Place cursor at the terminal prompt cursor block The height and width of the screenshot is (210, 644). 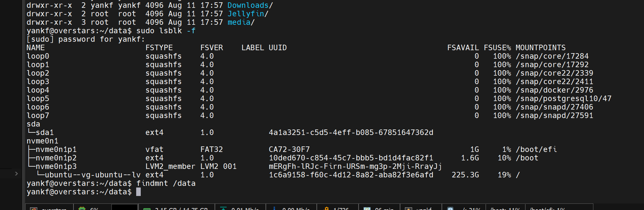click(138, 192)
